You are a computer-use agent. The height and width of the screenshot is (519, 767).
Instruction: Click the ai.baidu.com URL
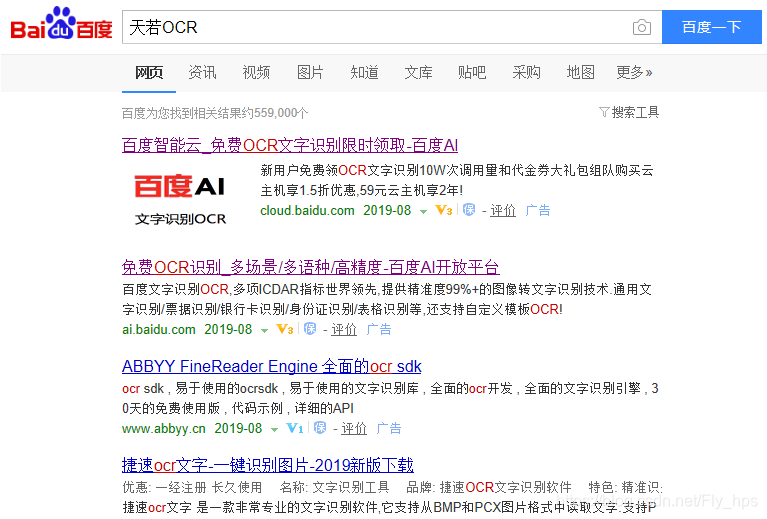[x=158, y=329]
